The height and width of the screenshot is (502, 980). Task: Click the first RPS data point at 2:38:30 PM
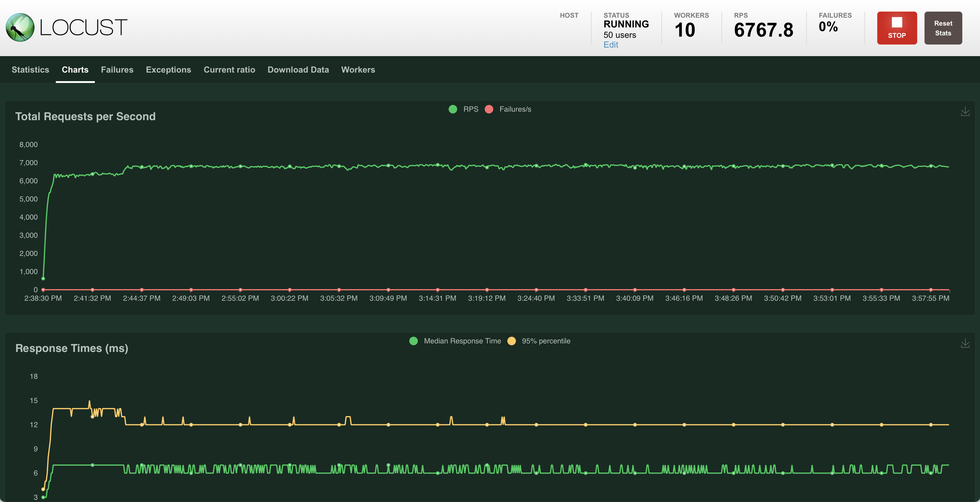click(x=43, y=278)
